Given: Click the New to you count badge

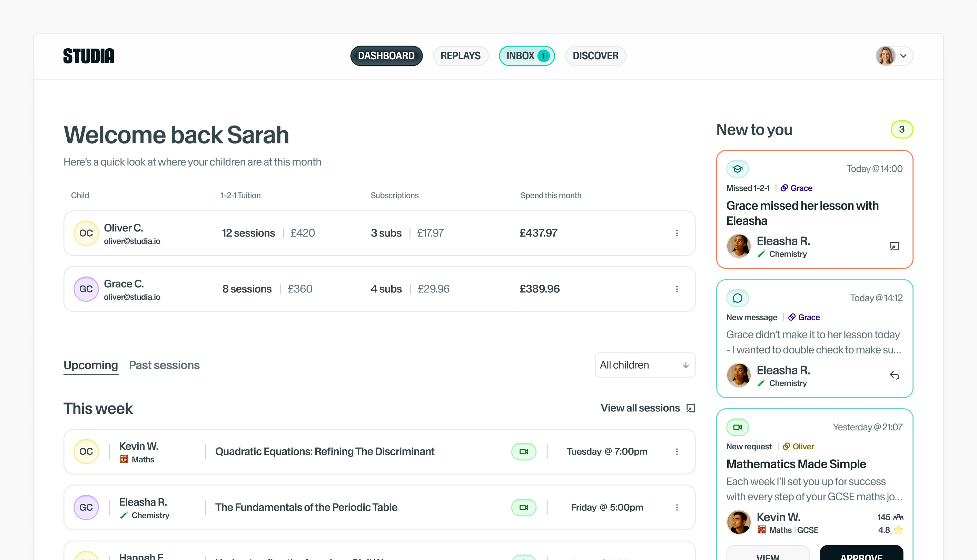Looking at the screenshot, I should pyautogui.click(x=901, y=130).
